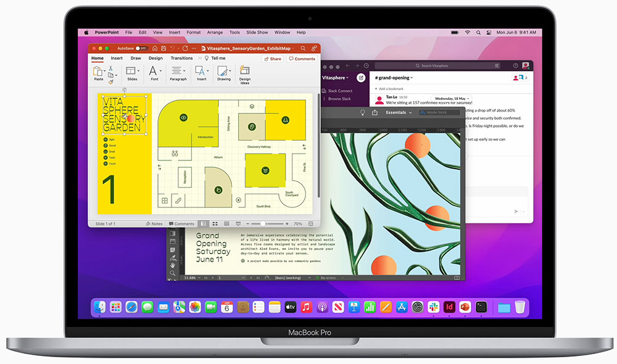
Task: Click the share export icon in InDesign's top bar
Action: [x=375, y=112]
